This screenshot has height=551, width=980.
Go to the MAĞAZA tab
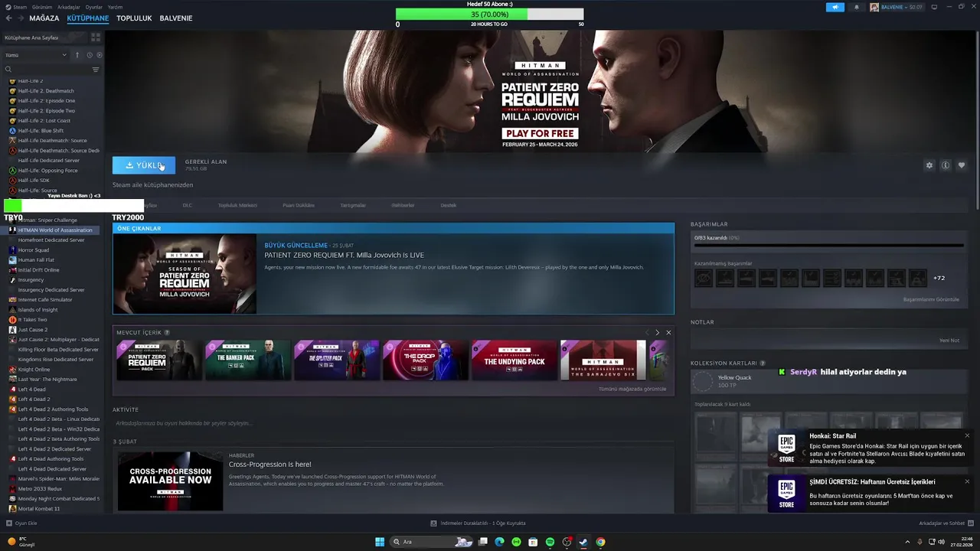[44, 18]
